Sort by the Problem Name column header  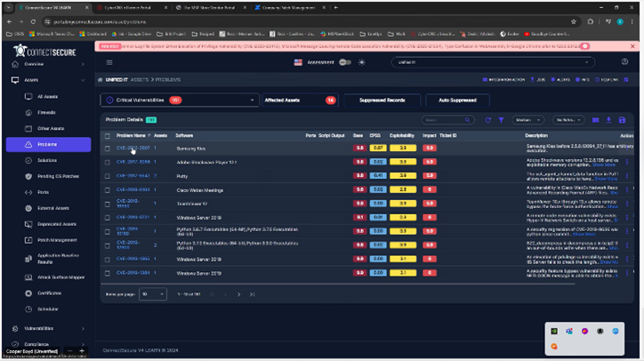pos(131,135)
